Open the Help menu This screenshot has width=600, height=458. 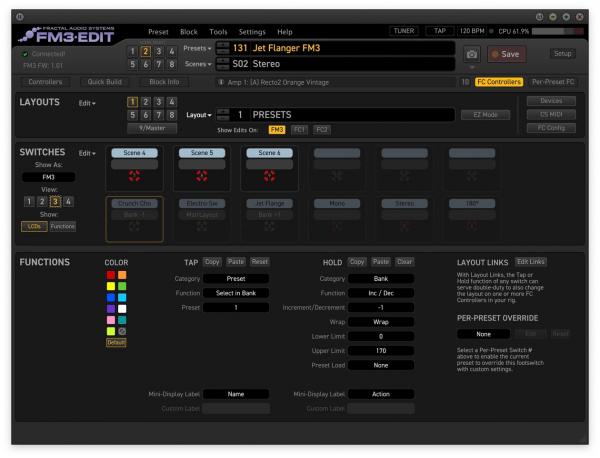285,32
